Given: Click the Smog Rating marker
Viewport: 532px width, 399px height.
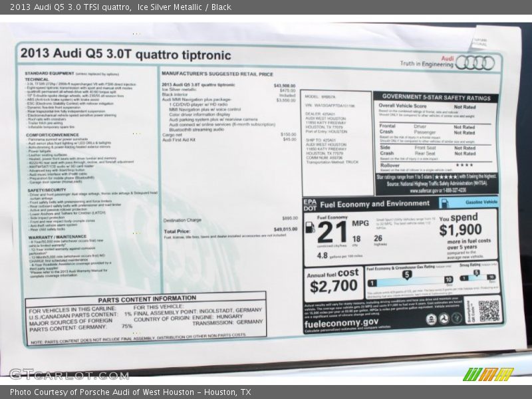Looking at the screenshot, I should pyautogui.click(x=477, y=273).
